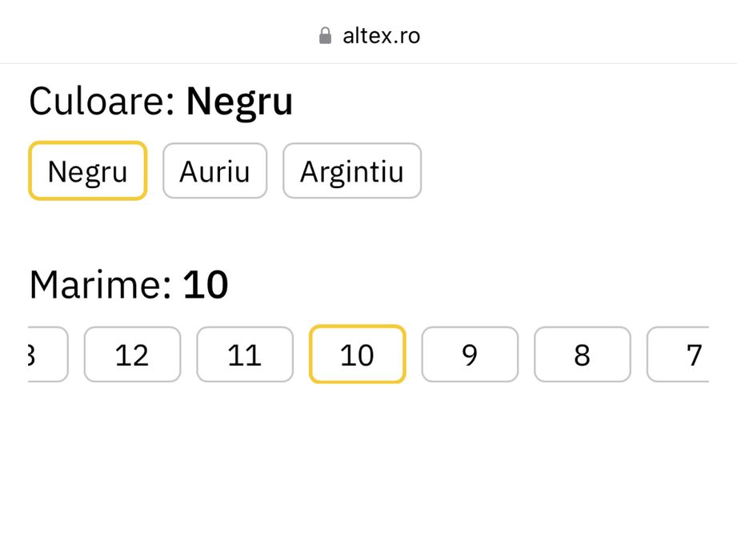Viewport: 737px width, 560px height.
Task: Click the highlighted size 10 option
Action: [357, 354]
